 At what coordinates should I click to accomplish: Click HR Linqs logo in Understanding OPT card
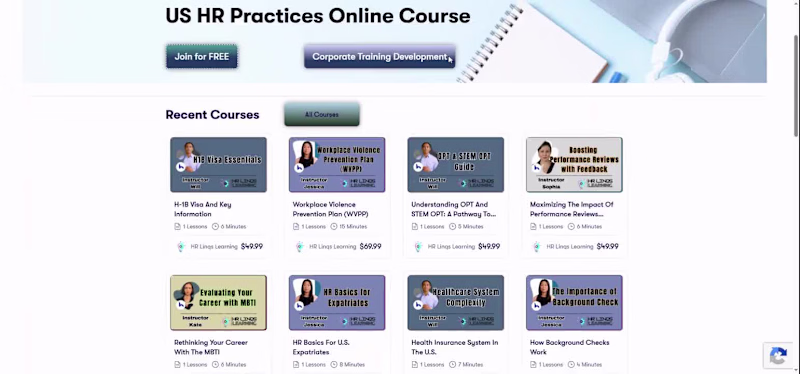pos(418,246)
